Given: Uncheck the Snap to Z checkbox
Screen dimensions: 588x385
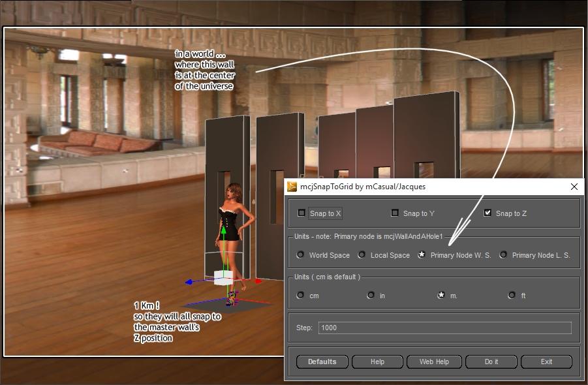Looking at the screenshot, I should tap(487, 213).
